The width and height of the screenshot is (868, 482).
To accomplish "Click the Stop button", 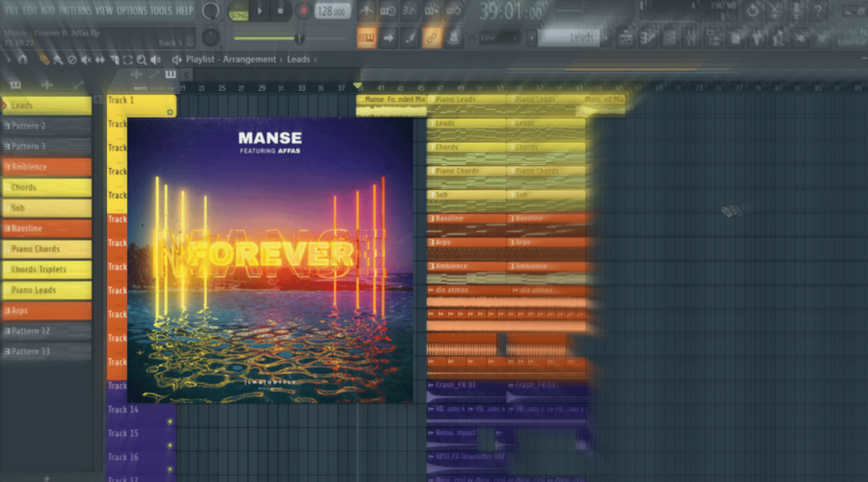I will tap(281, 11).
